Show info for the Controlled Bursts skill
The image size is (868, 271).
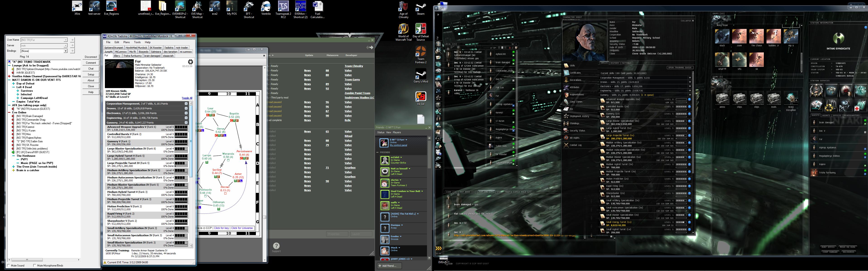click(x=689, y=107)
